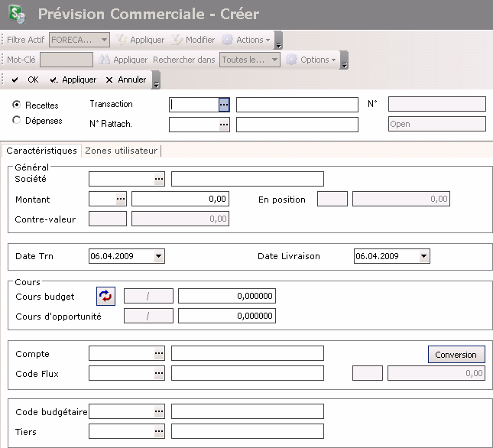
Task: Click the Conversion button
Action: (x=456, y=355)
